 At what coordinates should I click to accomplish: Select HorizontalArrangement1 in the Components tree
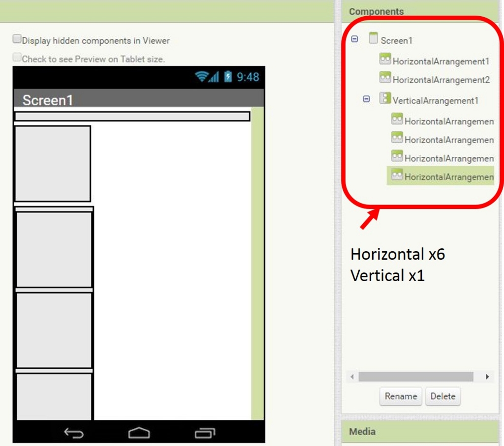pyautogui.click(x=441, y=61)
